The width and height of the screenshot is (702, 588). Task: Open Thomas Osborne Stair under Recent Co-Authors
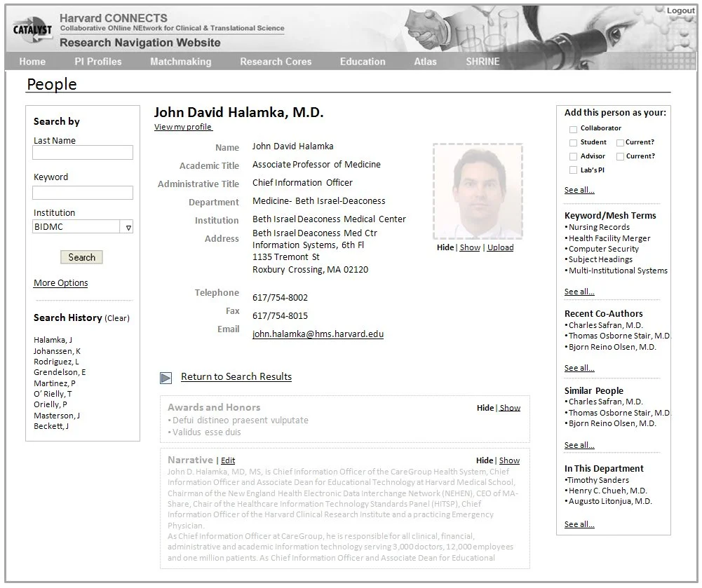[x=619, y=336]
